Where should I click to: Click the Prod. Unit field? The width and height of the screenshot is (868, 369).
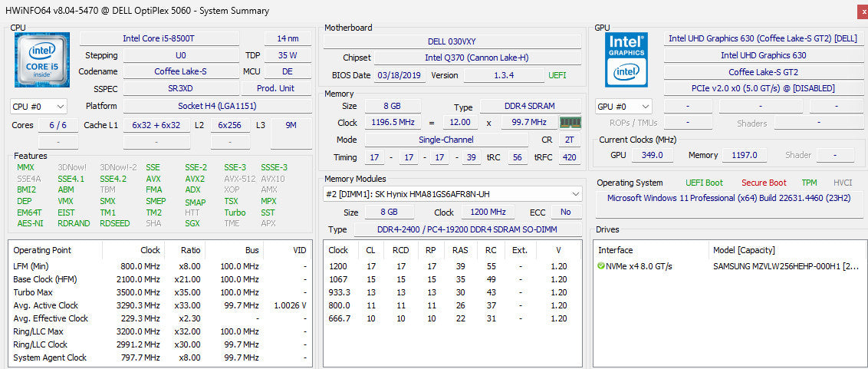pyautogui.click(x=276, y=89)
